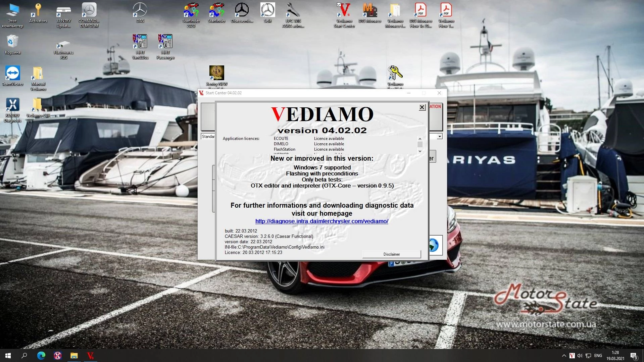Open the plain Starfinder desktop shortcut

(216, 13)
